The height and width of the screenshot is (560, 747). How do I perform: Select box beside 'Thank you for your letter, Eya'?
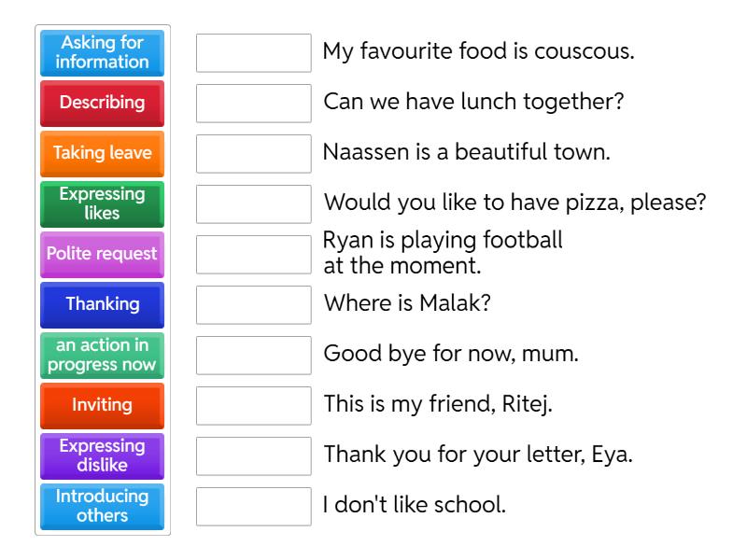254,456
